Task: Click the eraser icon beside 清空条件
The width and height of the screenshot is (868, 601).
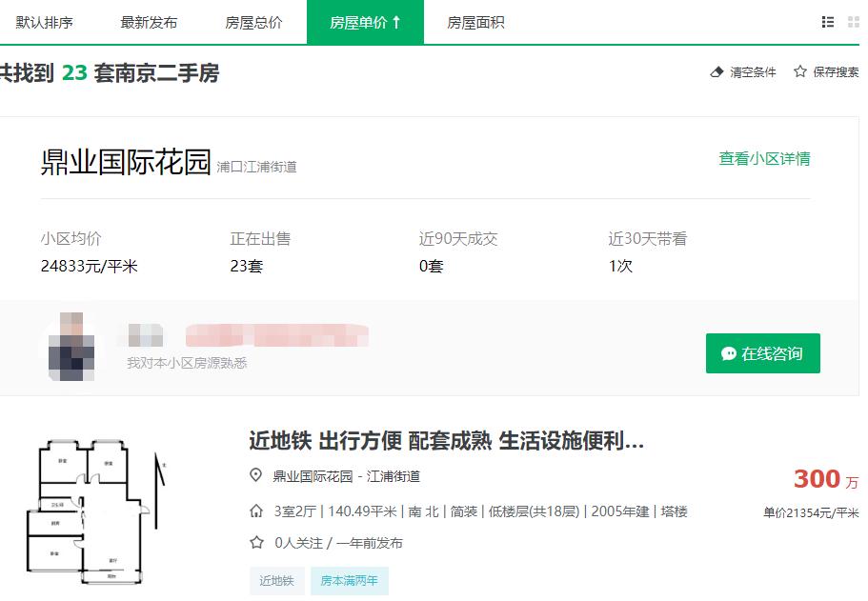Action: [x=717, y=71]
